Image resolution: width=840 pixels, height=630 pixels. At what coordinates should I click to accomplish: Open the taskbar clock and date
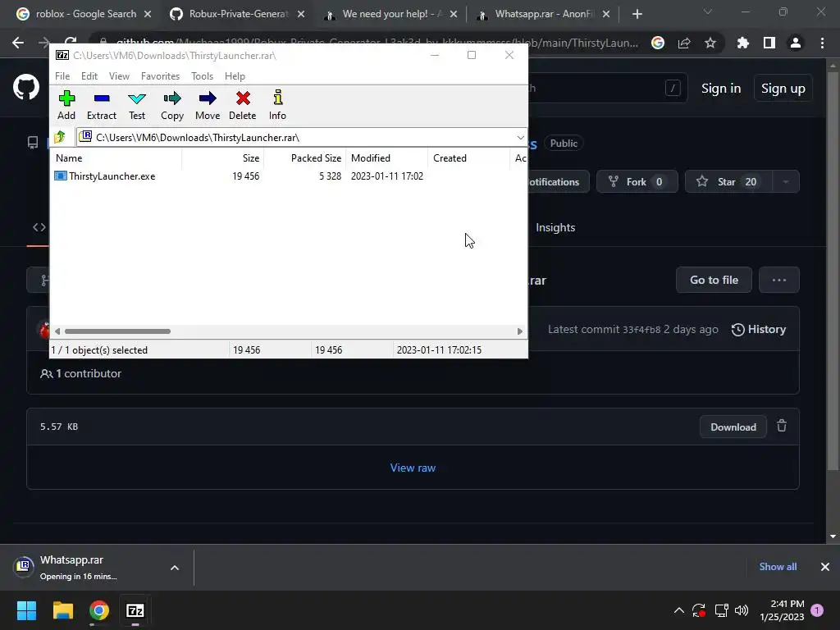[782, 610]
